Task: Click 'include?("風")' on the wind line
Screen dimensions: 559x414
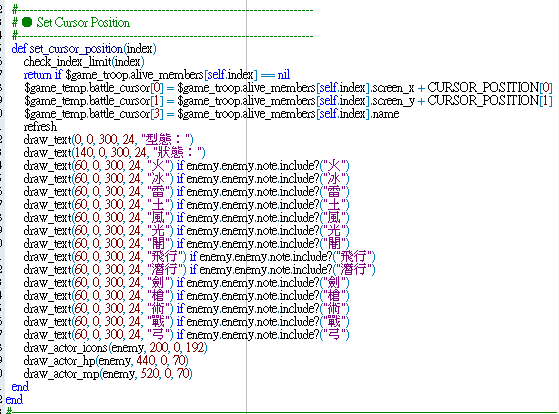Action: click(x=314, y=218)
